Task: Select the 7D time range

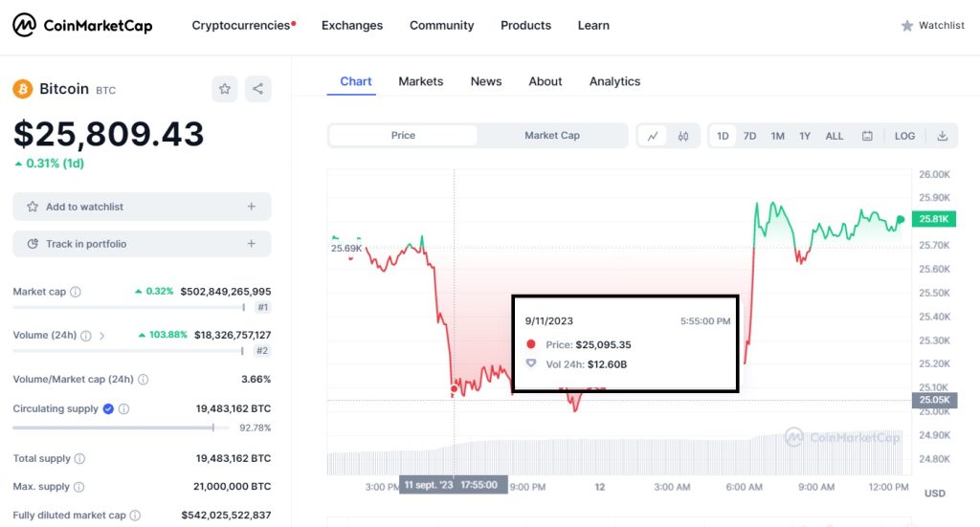Action: (749, 136)
